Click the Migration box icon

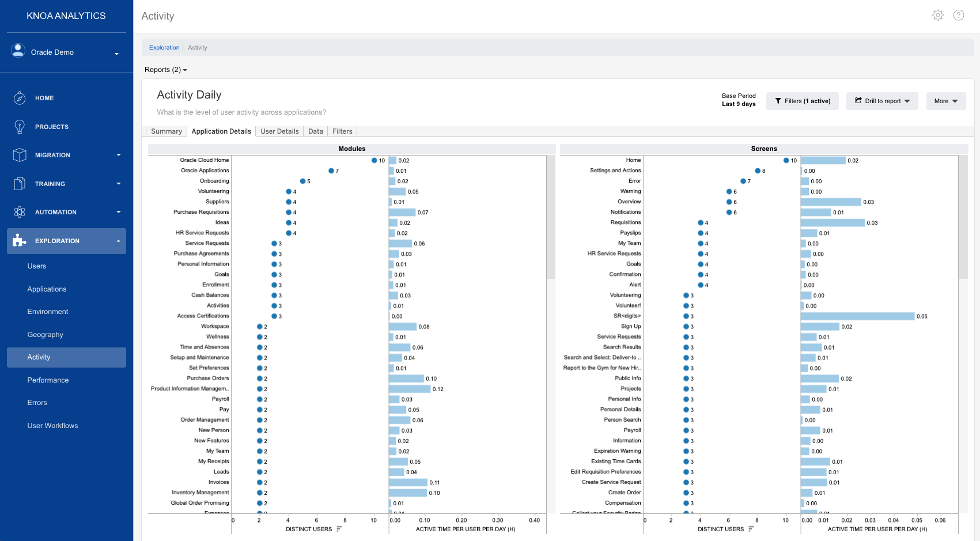[x=20, y=154]
